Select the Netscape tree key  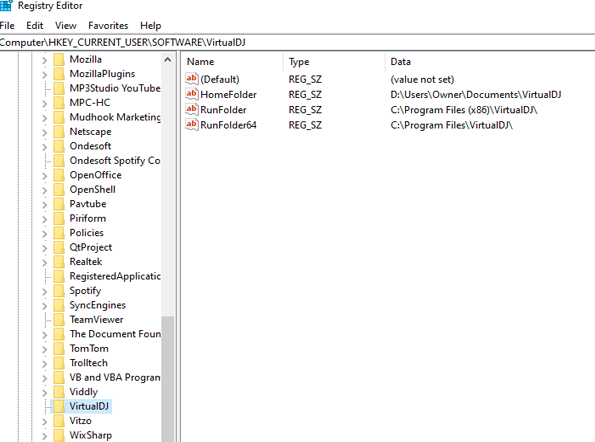(x=90, y=132)
